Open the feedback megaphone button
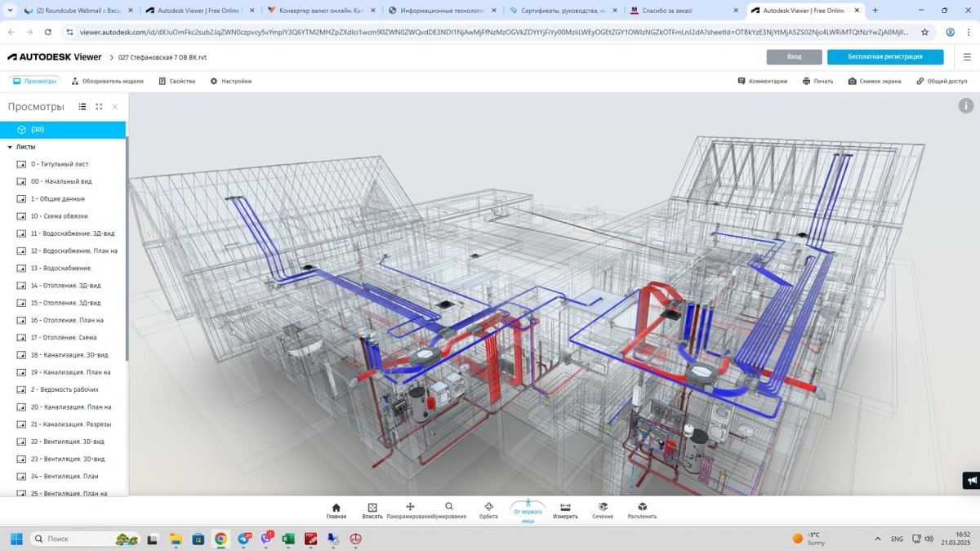980x551 pixels. point(971,480)
